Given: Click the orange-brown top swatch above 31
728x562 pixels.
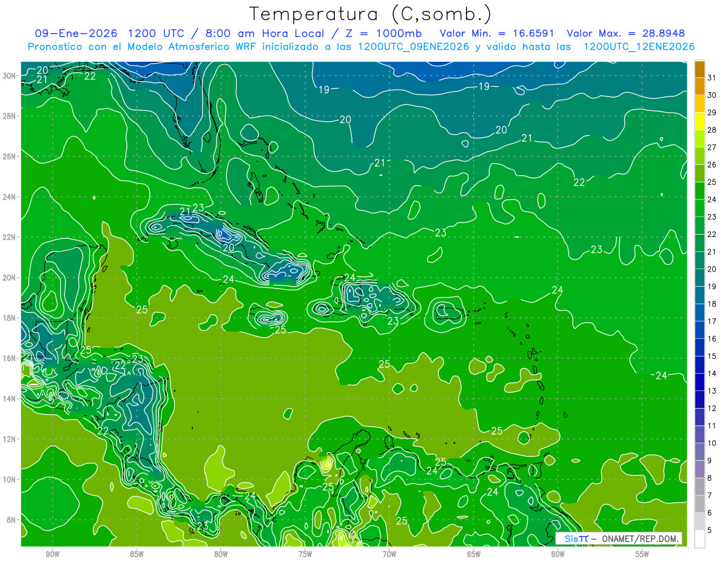Looking at the screenshot, I should pos(699,69).
